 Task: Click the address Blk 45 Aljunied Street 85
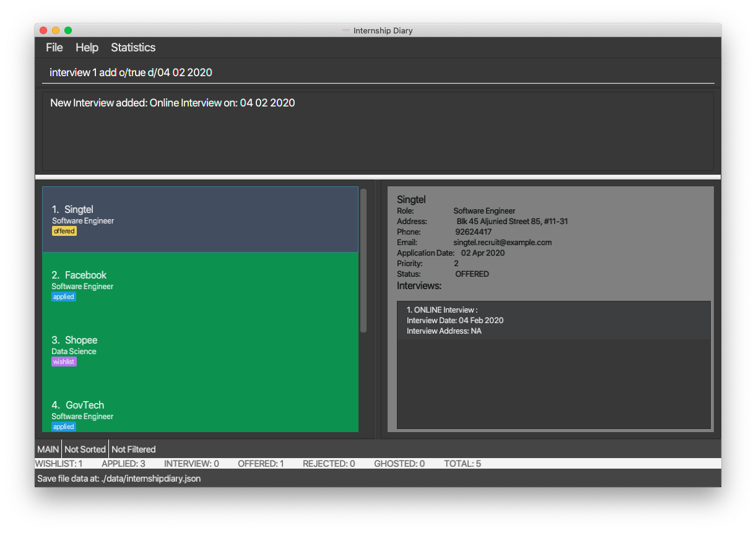(512, 221)
